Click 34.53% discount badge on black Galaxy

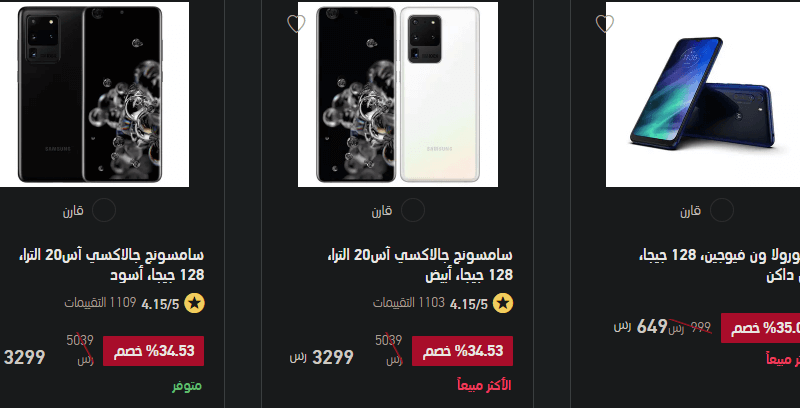154,351
